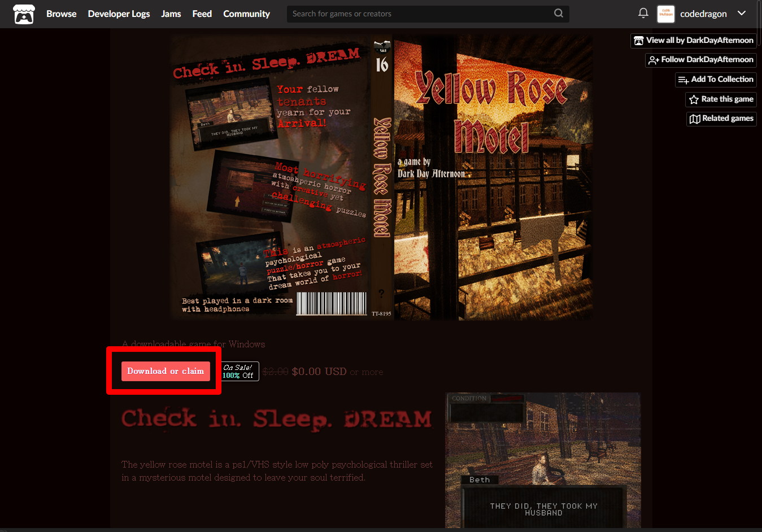Go to Browse games
The image size is (762, 532).
[x=61, y=14]
